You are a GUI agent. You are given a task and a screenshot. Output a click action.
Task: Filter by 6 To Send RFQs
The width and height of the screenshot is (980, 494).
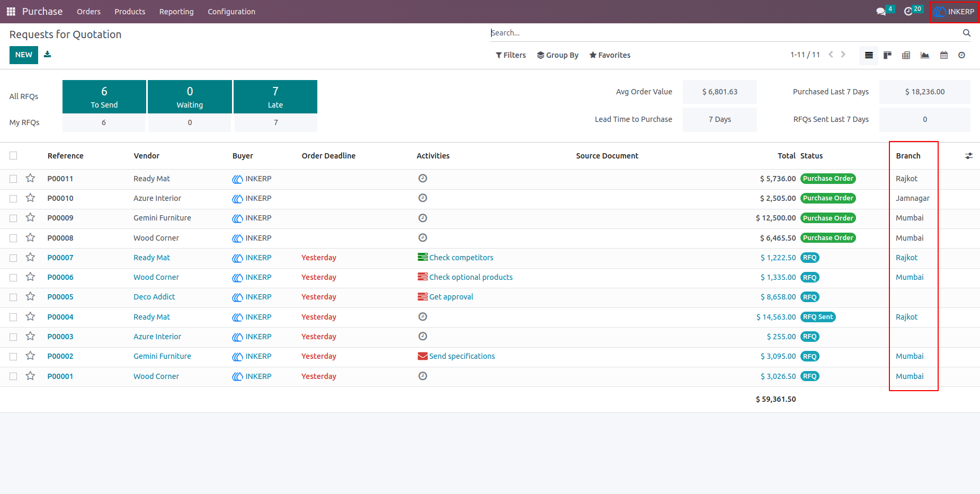tap(104, 96)
